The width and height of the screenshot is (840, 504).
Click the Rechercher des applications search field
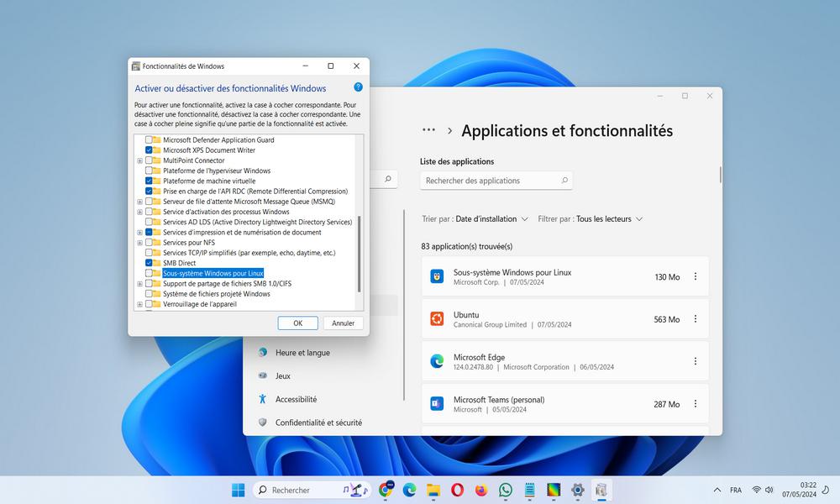496,181
